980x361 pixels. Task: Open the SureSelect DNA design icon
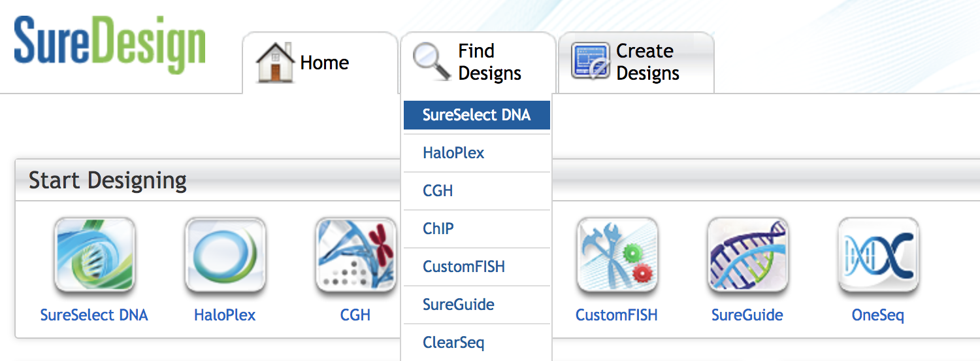(94, 255)
